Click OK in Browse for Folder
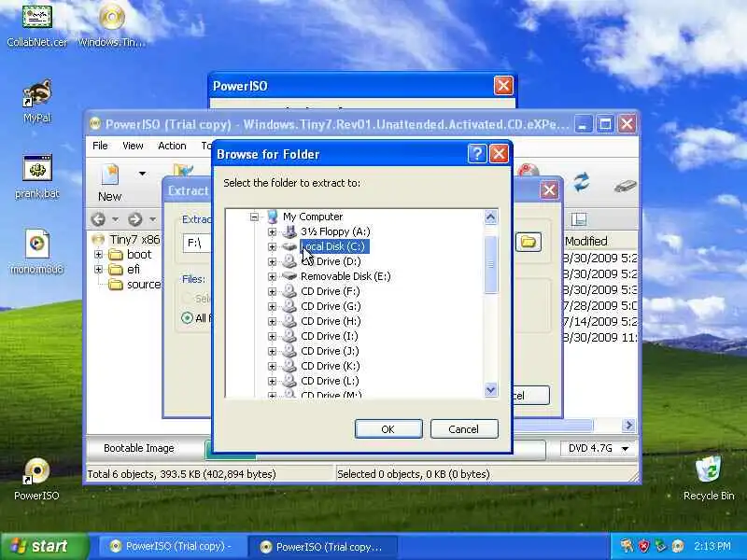Image resolution: width=747 pixels, height=560 pixels. 388,429
